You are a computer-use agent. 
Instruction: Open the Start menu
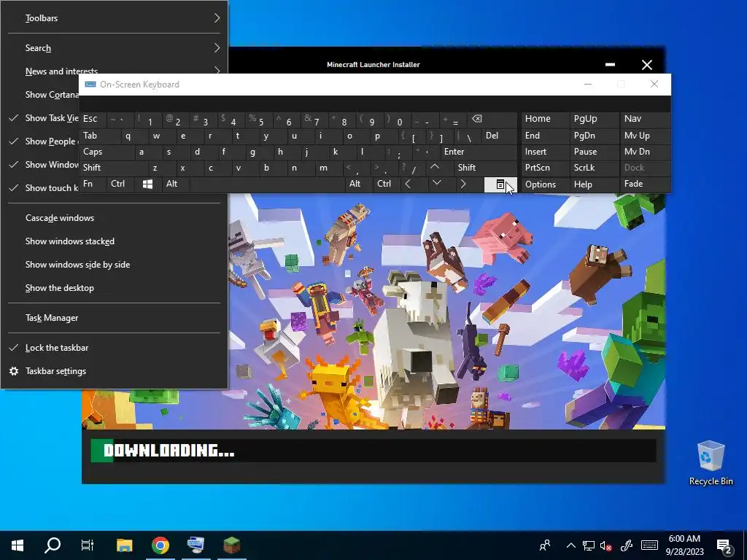tap(18, 545)
